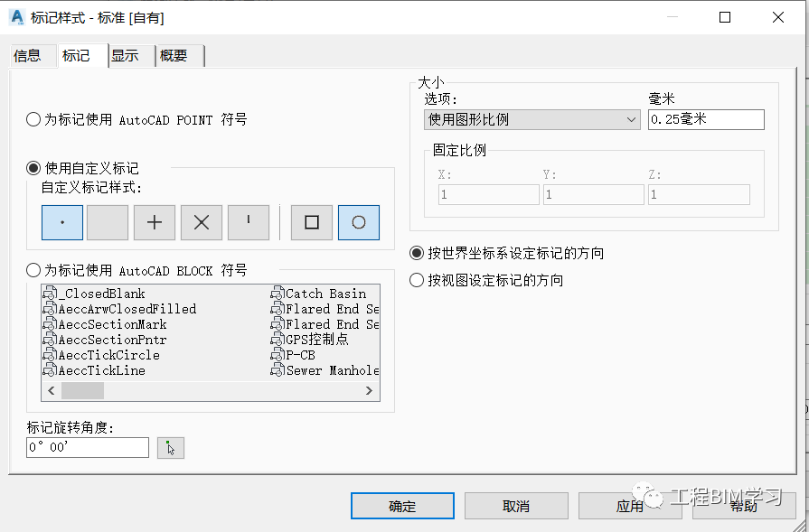Select the X cross custom marker style
The width and height of the screenshot is (809, 532).
coord(202,223)
